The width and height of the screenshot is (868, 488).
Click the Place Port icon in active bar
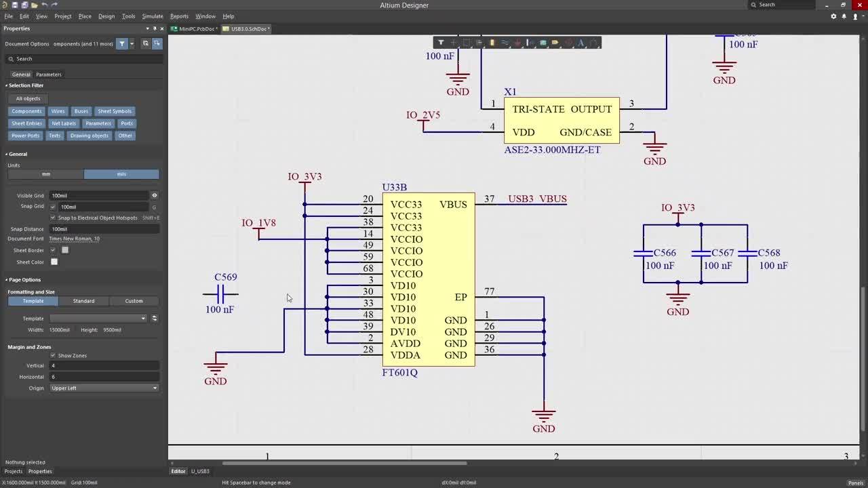pyautogui.click(x=555, y=43)
